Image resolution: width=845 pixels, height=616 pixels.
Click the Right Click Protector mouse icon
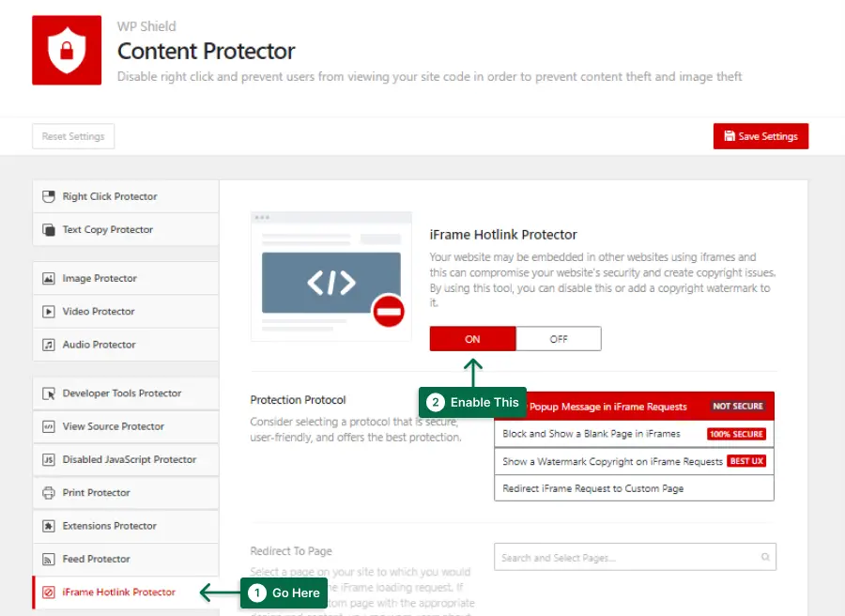49,196
